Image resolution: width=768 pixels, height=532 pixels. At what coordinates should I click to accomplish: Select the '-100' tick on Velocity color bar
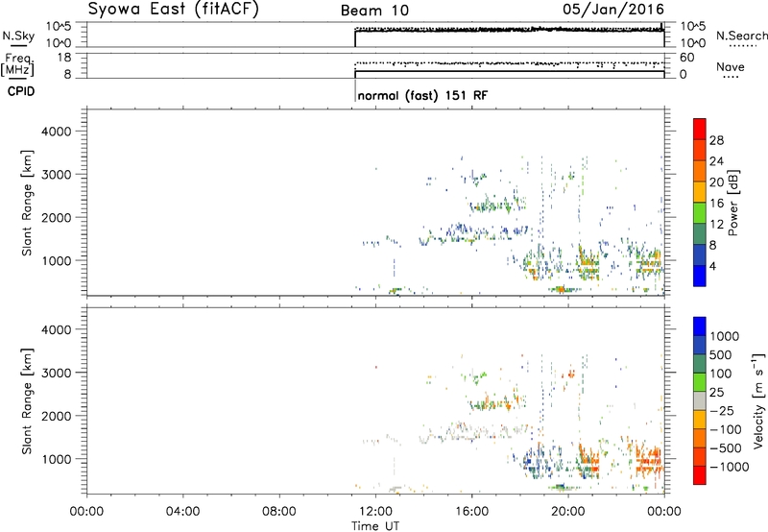(x=726, y=429)
